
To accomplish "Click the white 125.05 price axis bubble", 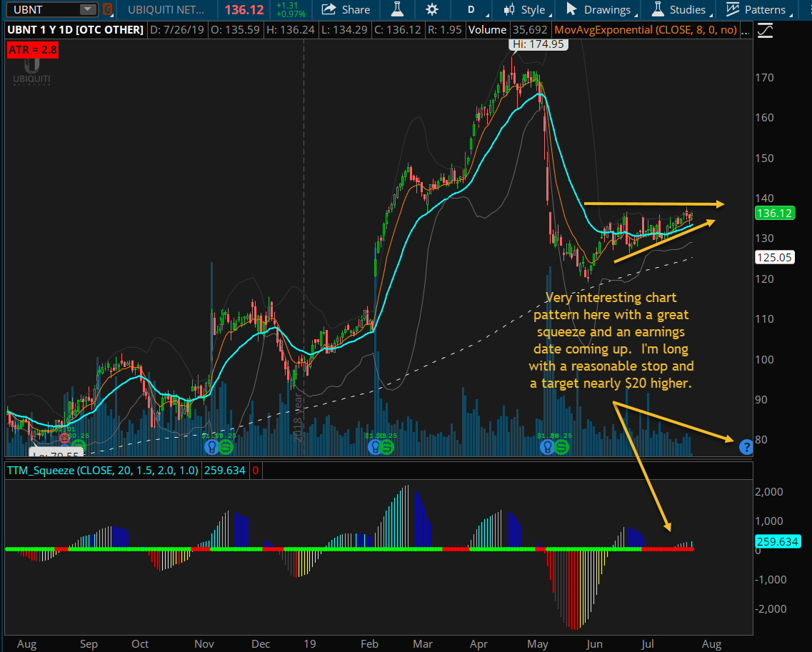I will click(x=774, y=257).
